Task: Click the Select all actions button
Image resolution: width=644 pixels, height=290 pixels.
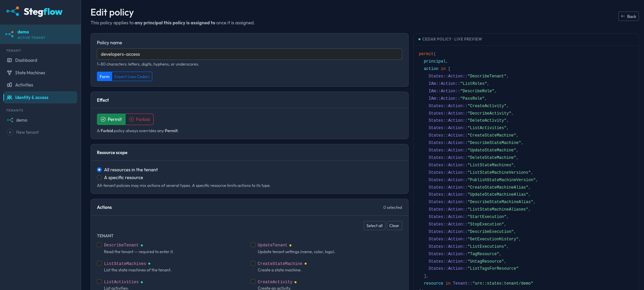Action: (374, 226)
